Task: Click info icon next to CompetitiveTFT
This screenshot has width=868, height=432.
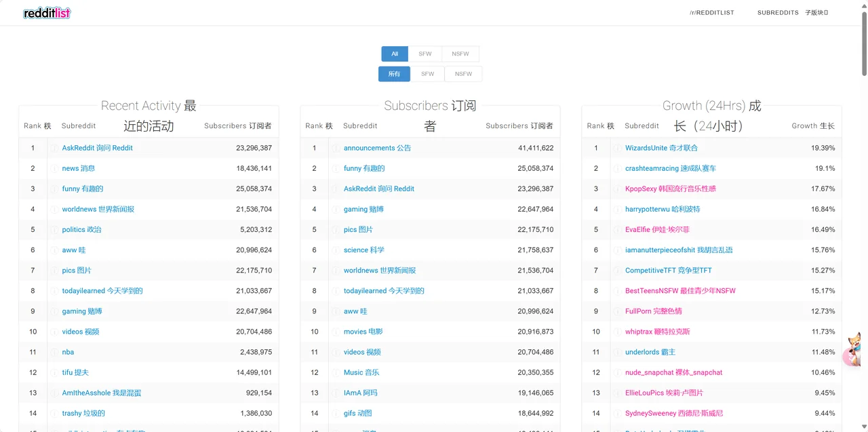Action: tap(617, 270)
